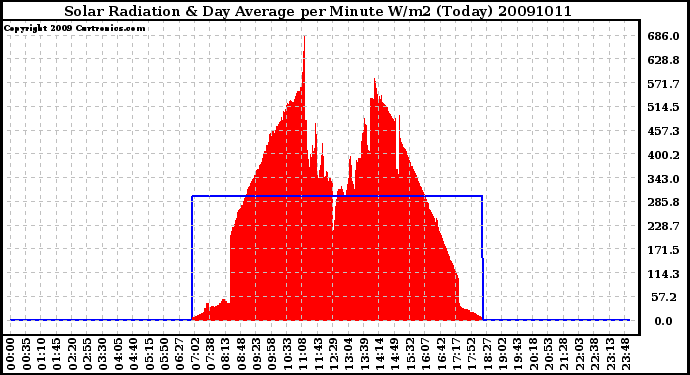This screenshot has width=690, height=375.
Task: Click the 05:50 time label
Action: pos(165,354)
